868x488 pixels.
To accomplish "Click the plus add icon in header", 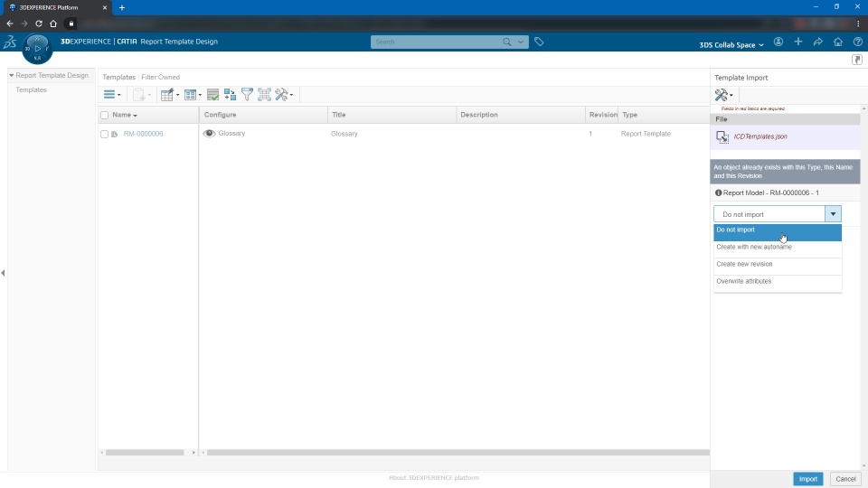I will pos(798,42).
